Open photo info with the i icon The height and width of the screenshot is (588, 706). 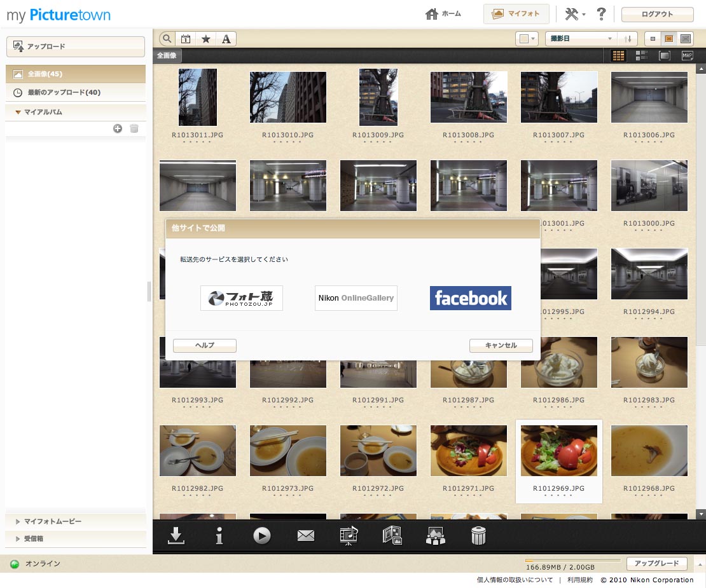[x=219, y=535]
